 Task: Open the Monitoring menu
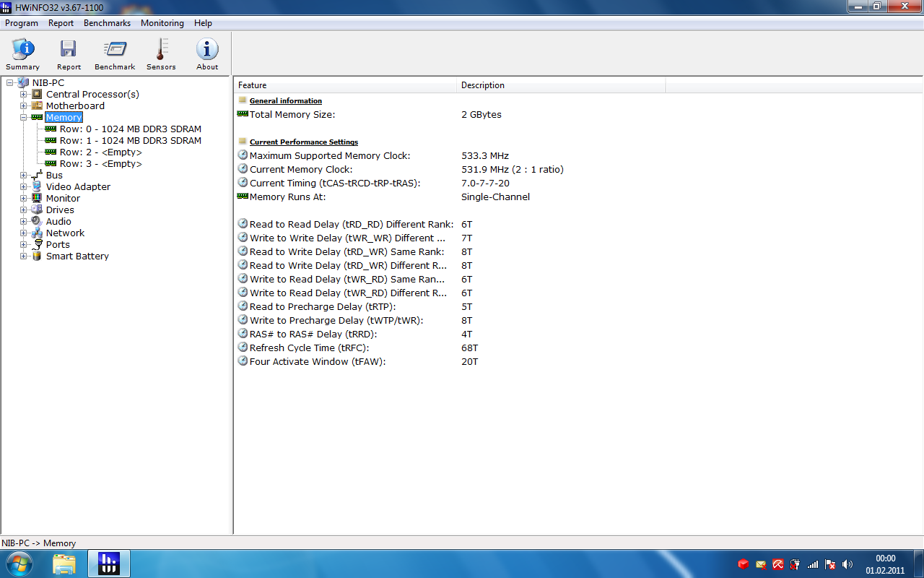162,23
